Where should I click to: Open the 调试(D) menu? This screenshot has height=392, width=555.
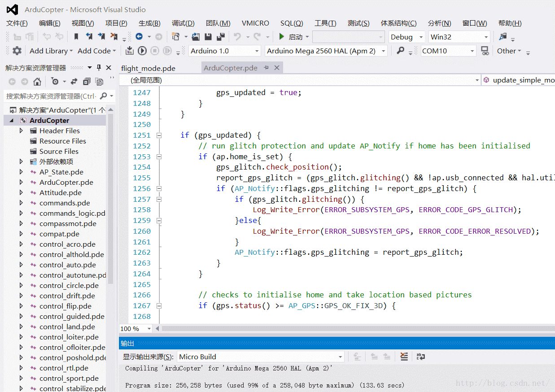point(183,23)
